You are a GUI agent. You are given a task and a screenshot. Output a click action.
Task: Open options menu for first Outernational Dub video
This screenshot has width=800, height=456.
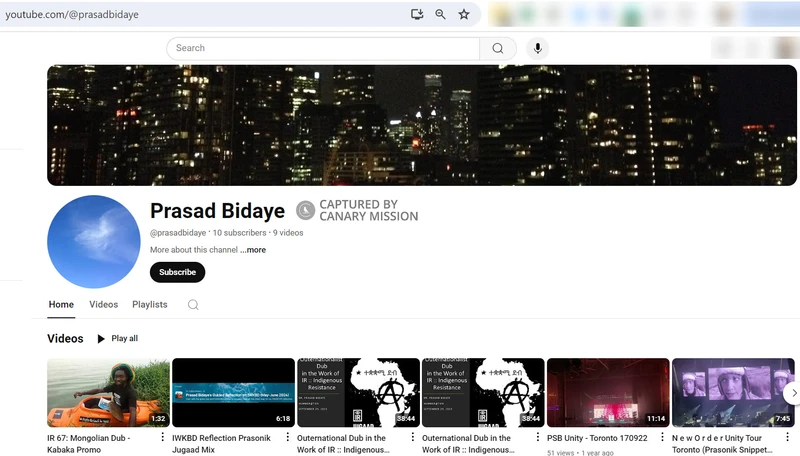(x=412, y=437)
